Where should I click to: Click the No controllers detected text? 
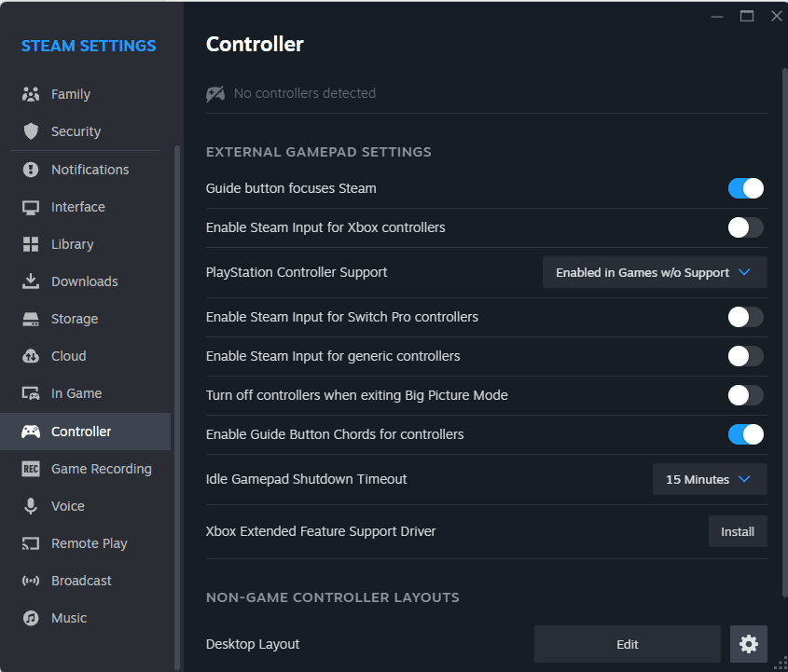[305, 93]
